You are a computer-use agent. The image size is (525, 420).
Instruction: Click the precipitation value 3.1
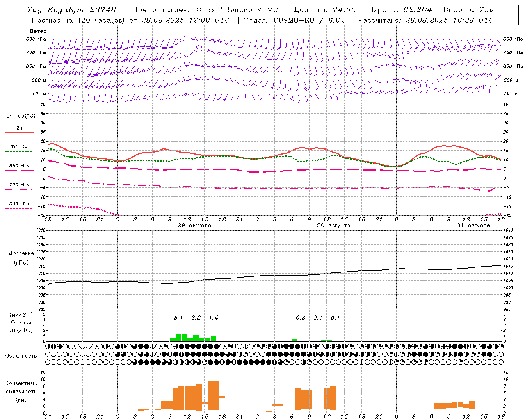pos(178,317)
